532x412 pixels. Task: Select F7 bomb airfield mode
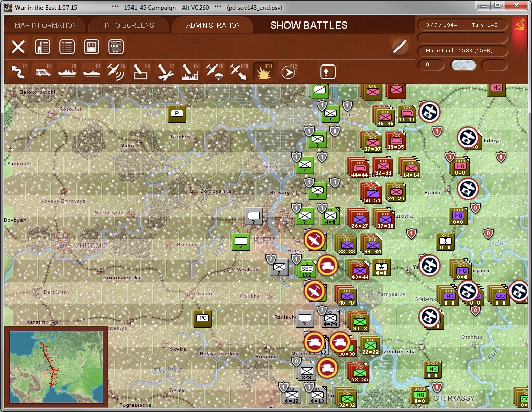point(165,71)
